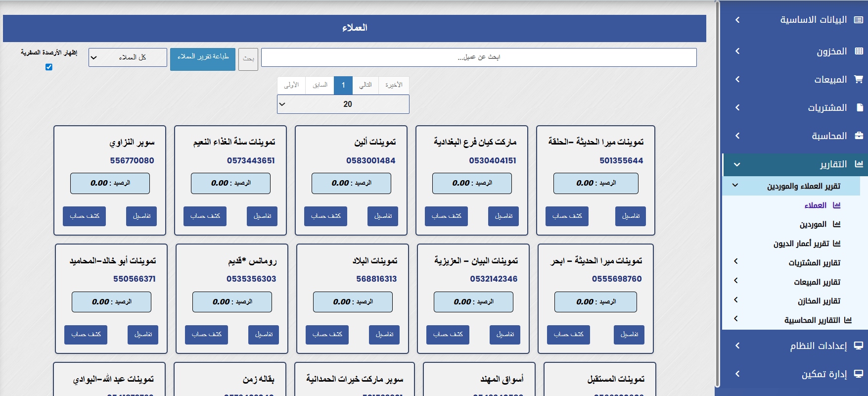The image size is (868, 396).
Task: Open كشف حساب for رومانس قديم
Action: (206, 335)
